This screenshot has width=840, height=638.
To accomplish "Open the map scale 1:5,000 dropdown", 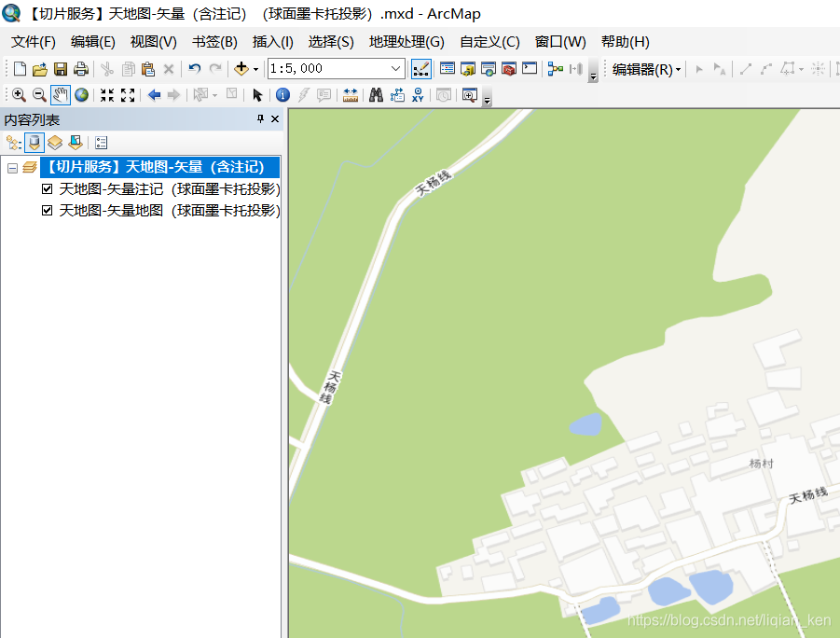I will click(395, 69).
